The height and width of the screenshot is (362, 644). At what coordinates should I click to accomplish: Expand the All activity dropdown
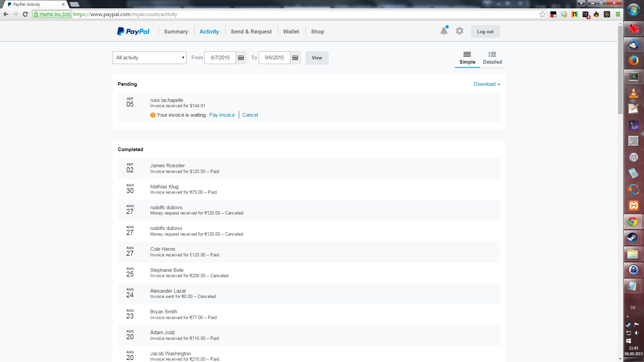[149, 58]
